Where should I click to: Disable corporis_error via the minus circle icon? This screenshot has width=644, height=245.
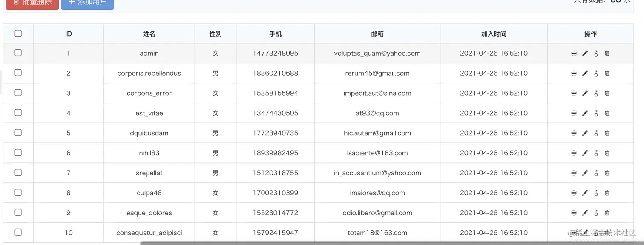[574, 94]
